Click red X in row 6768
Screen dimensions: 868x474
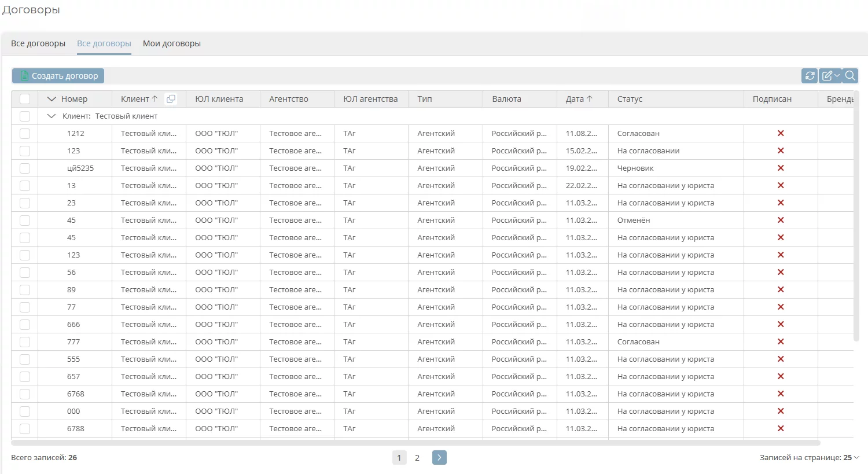781,394
